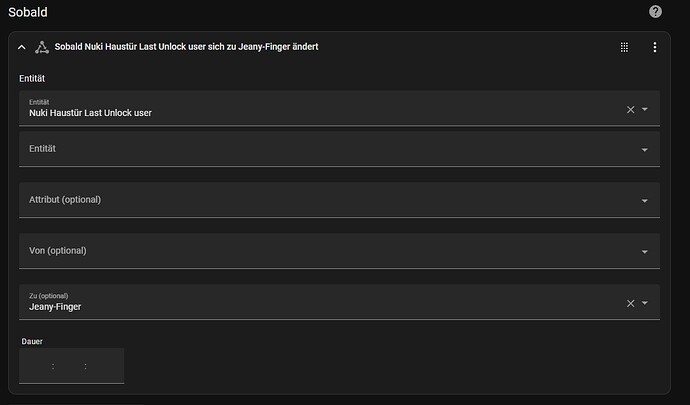Open the Zu (optional) dropdown arrow

pyautogui.click(x=645, y=303)
